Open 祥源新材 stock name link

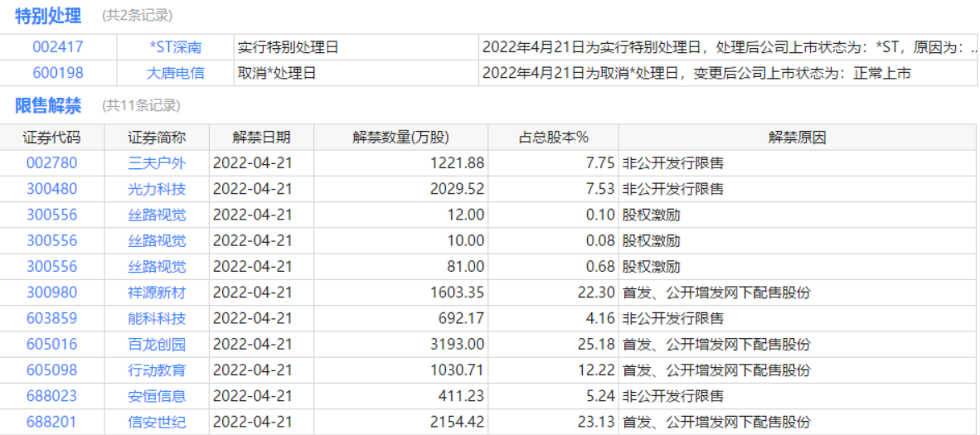tap(157, 292)
